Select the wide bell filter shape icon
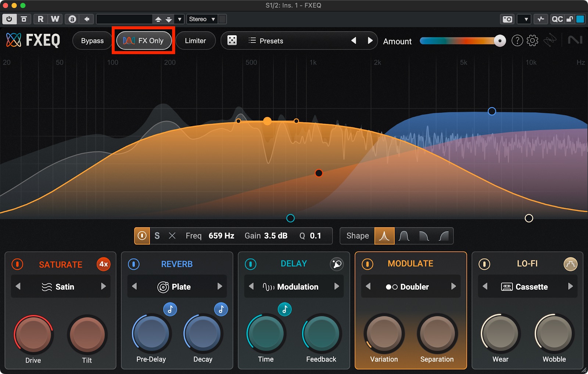Screen dimensions: 588x374 click(404, 236)
